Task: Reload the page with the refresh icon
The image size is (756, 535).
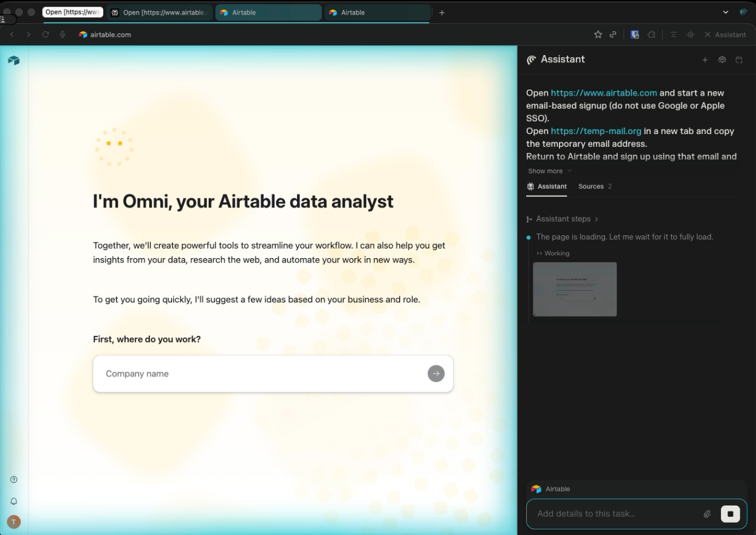Action: pyautogui.click(x=46, y=34)
